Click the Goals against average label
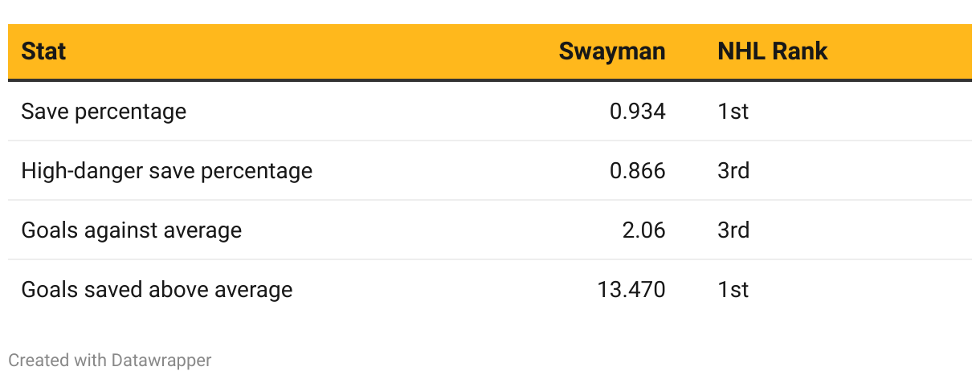This screenshot has width=980, height=379. (x=131, y=230)
